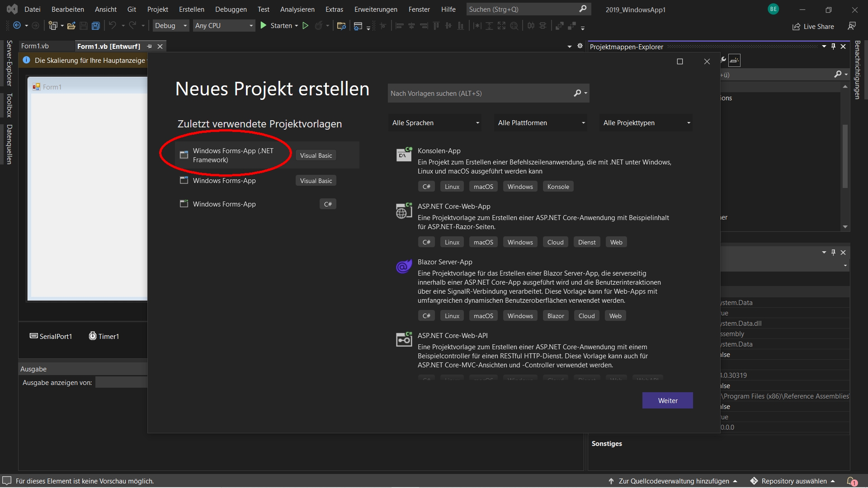Open the document list dropdown arrow
The height and width of the screenshot is (488, 868).
pos(570,47)
